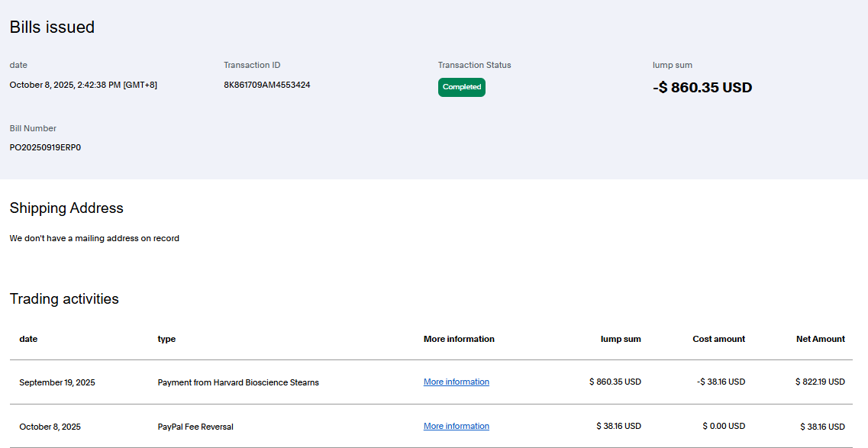Click the green Completed status badge

(461, 87)
